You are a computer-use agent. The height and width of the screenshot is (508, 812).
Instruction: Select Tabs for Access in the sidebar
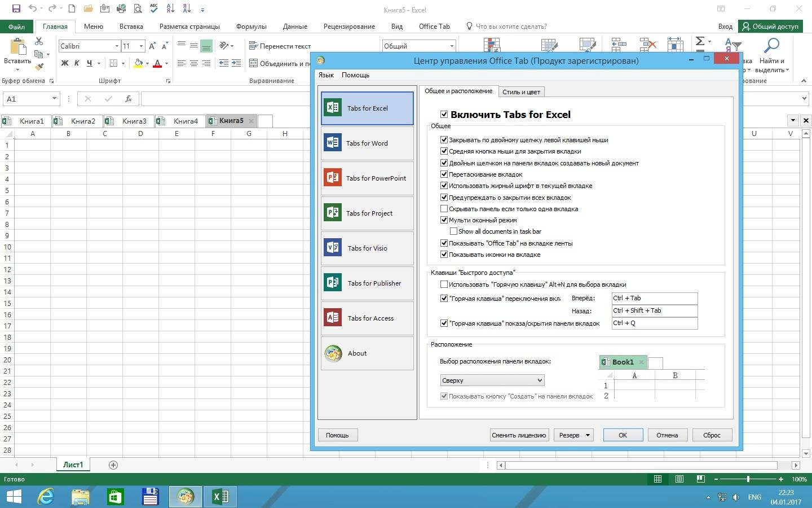pyautogui.click(x=367, y=318)
